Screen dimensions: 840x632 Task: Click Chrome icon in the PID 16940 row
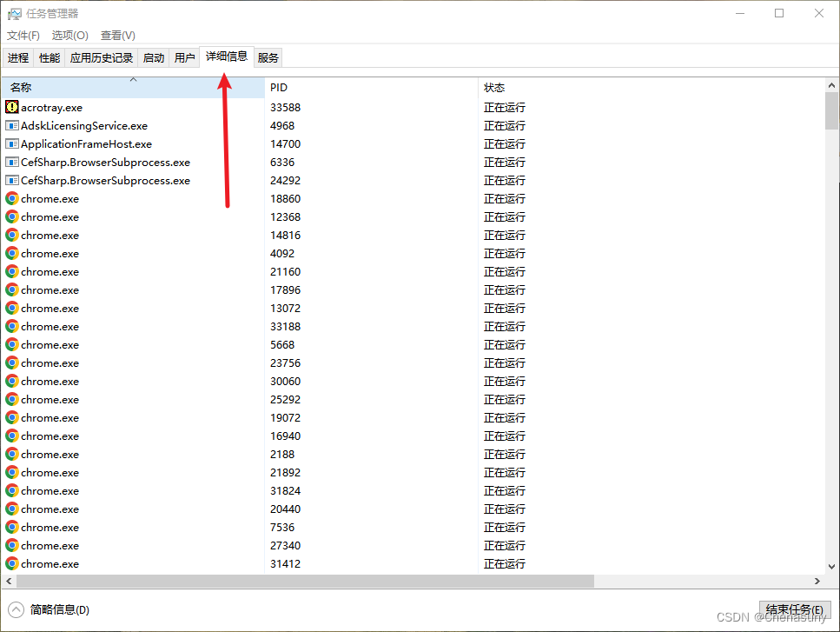(x=12, y=436)
